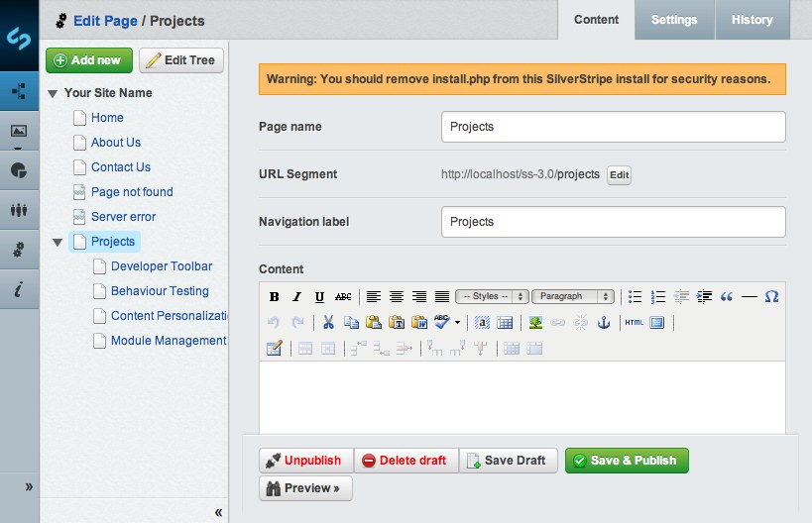This screenshot has height=523, width=812.
Task: Click the cut scissors icon
Action: click(x=327, y=322)
